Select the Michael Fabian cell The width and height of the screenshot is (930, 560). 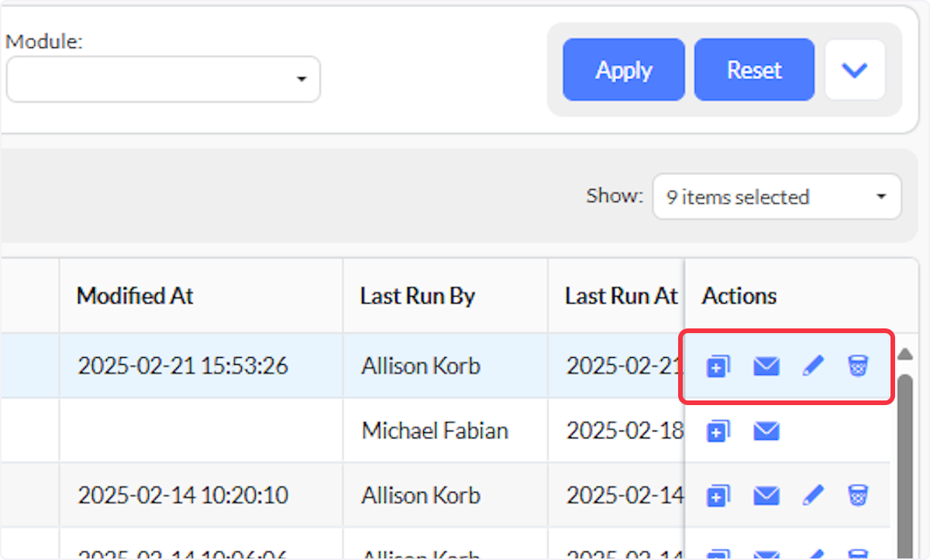(446, 431)
